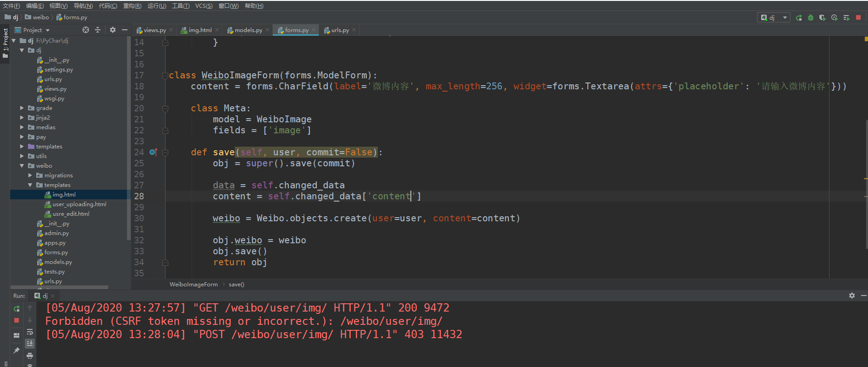Expand the migrations folder
The height and width of the screenshot is (367, 868).
pos(30,175)
